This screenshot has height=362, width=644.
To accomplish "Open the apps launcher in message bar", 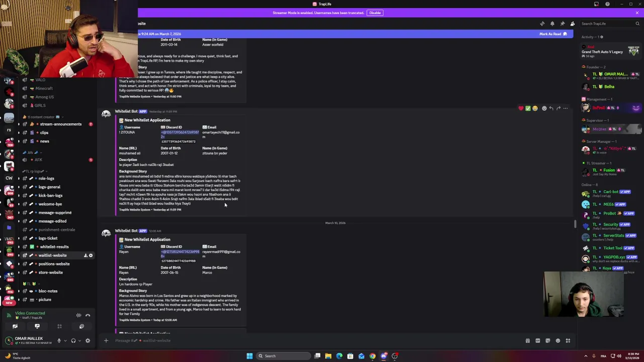I will (568, 341).
